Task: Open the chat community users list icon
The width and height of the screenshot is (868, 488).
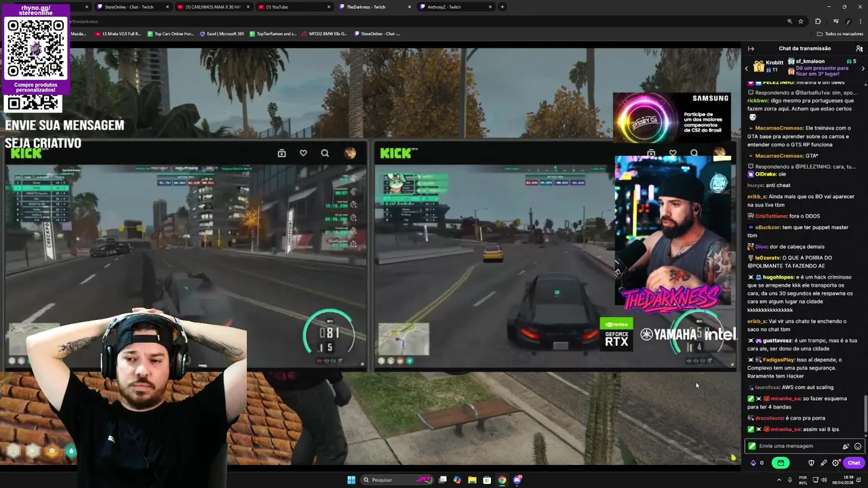Action: tap(859, 49)
